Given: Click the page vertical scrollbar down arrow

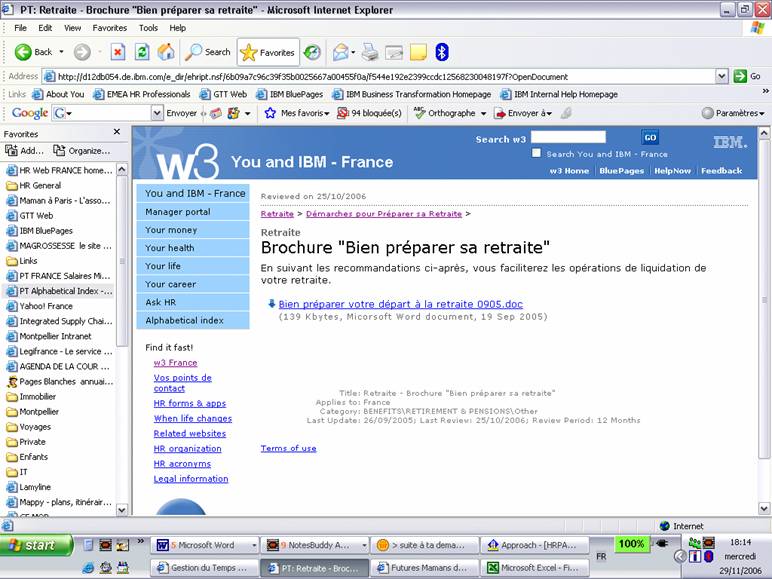Looking at the screenshot, I should [764, 508].
